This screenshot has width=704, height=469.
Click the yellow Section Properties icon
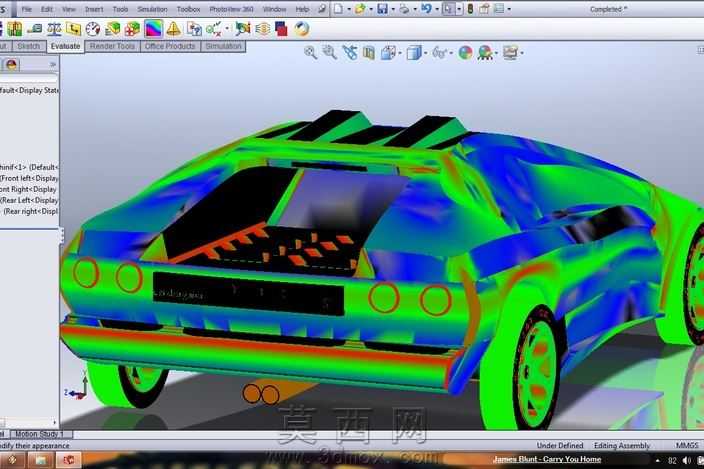point(74,29)
